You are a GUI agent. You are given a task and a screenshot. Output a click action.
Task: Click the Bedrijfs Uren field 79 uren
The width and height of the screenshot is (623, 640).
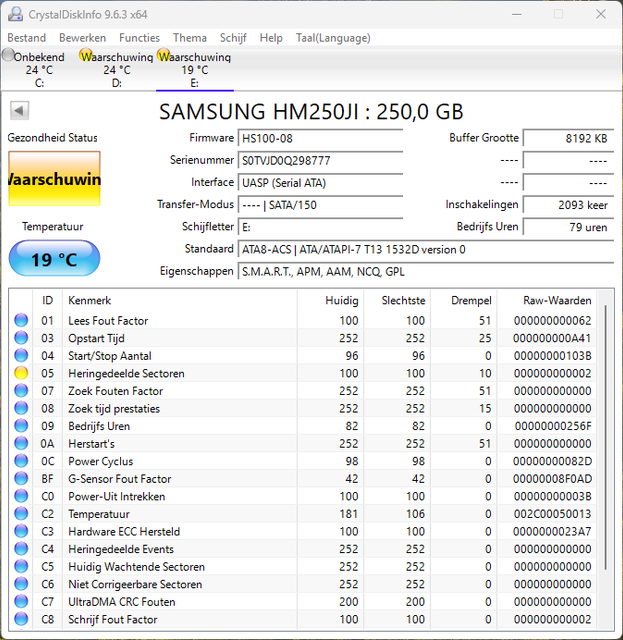568,227
